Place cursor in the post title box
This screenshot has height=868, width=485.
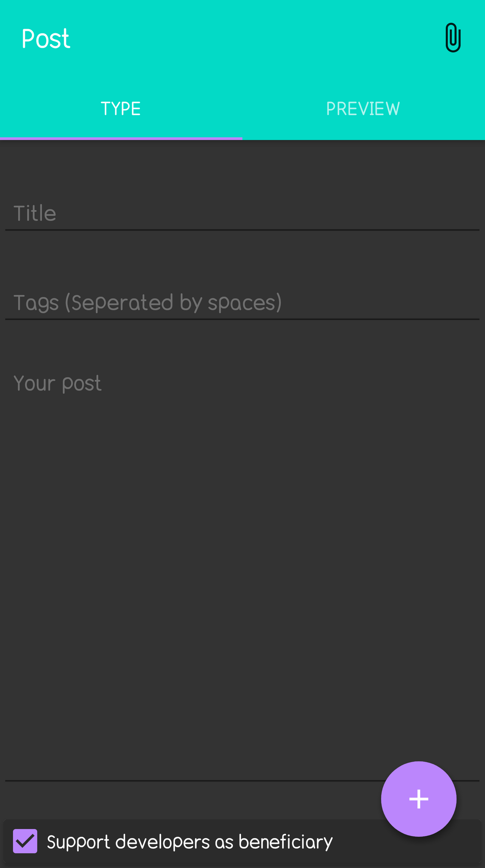coord(242,213)
